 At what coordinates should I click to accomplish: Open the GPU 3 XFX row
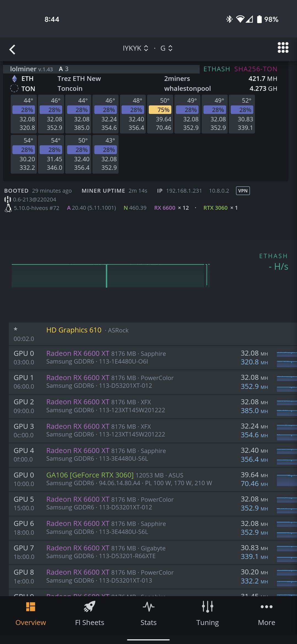point(153,431)
